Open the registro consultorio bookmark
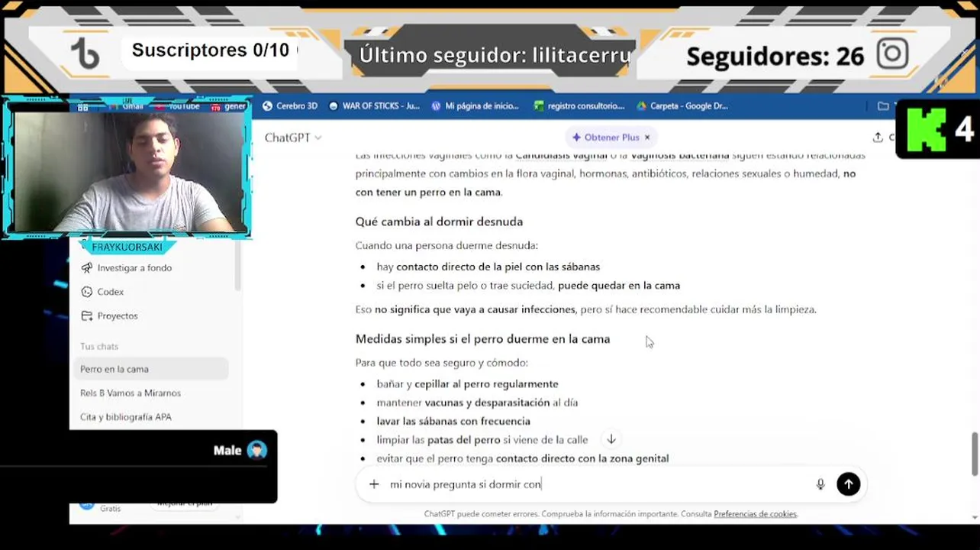The height and width of the screenshot is (550, 980). click(x=579, y=106)
